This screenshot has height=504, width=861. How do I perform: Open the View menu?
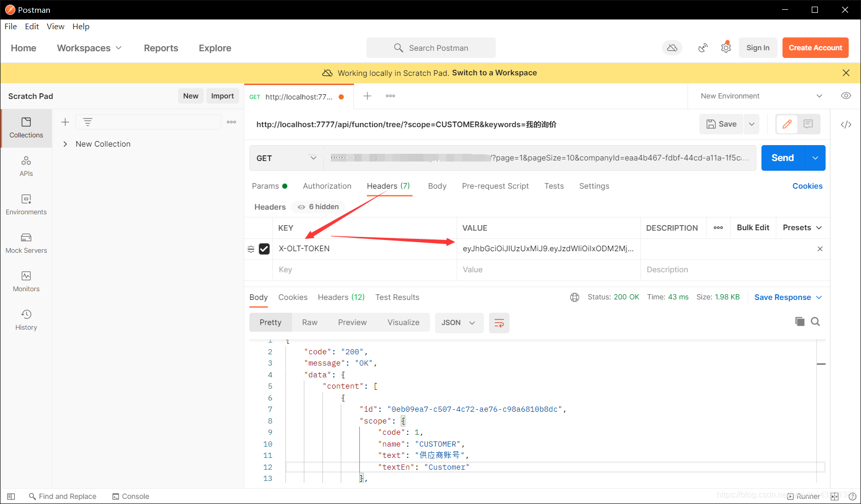[x=55, y=27]
